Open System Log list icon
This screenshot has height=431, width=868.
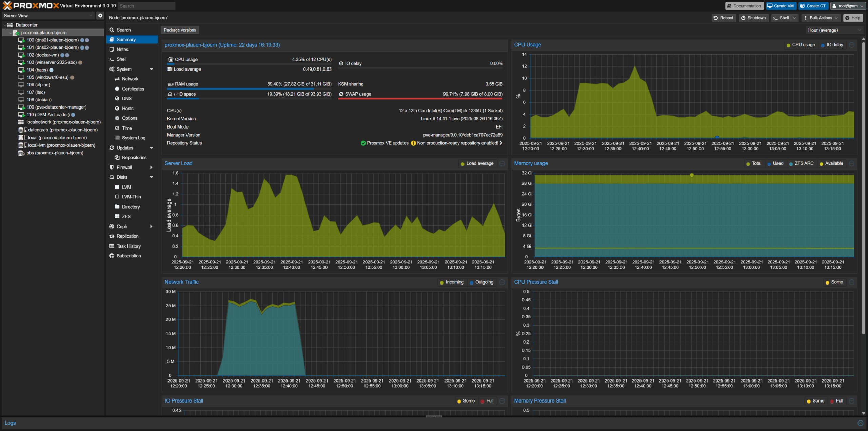[x=117, y=138]
